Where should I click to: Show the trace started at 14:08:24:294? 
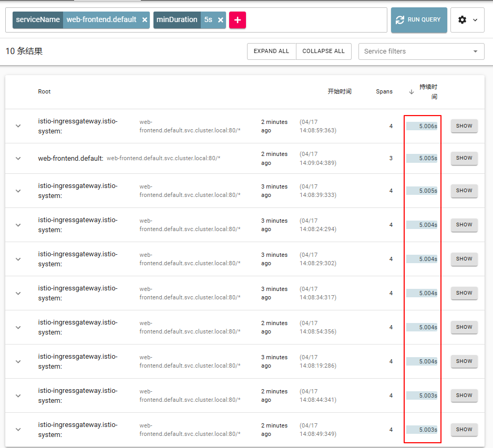click(x=464, y=225)
